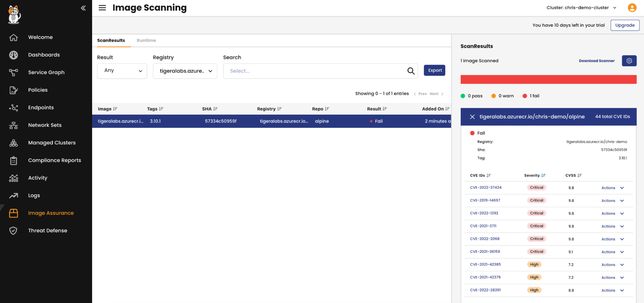Viewport: 644px width, 303px height.
Task: Click the Critical badge for CVE-2022-1292
Action: pos(536,213)
